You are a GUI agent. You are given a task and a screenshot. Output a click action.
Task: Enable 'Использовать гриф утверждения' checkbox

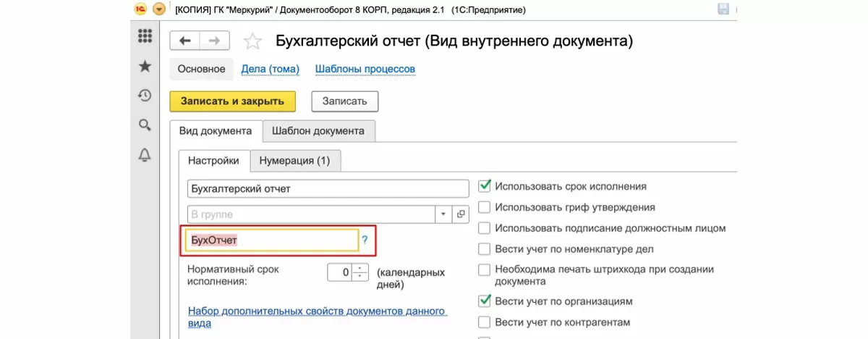point(485,207)
